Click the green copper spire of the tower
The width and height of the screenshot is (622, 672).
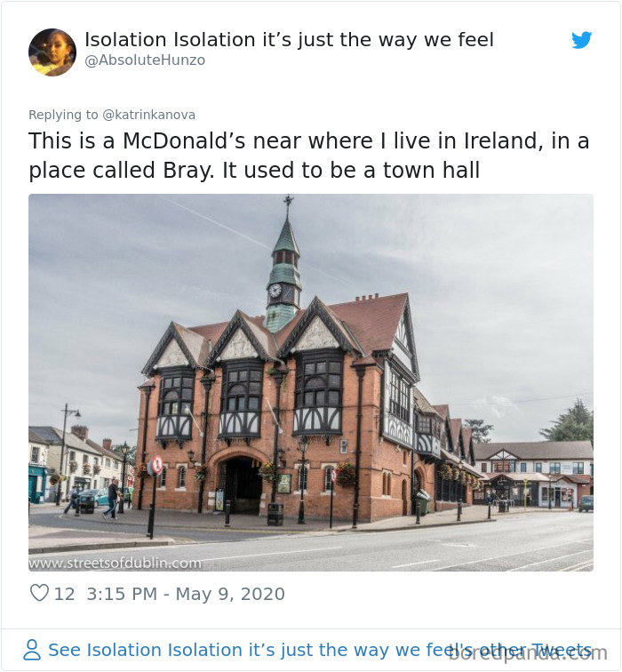[286, 237]
